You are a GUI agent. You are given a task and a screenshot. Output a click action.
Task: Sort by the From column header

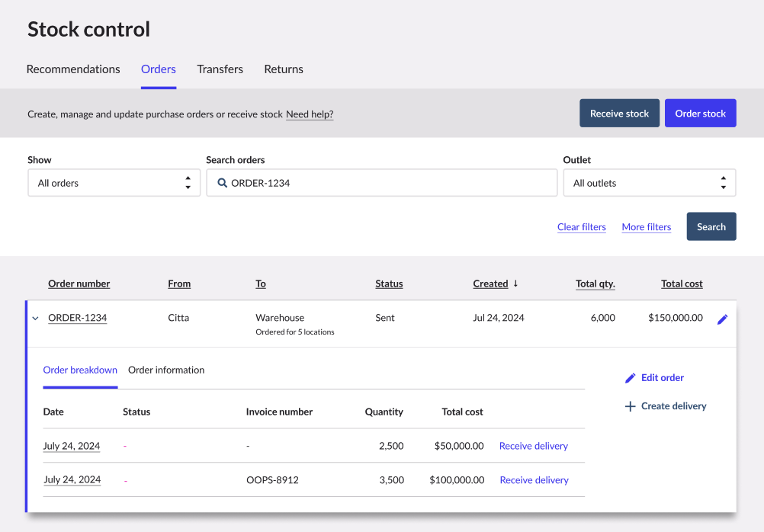pos(179,284)
